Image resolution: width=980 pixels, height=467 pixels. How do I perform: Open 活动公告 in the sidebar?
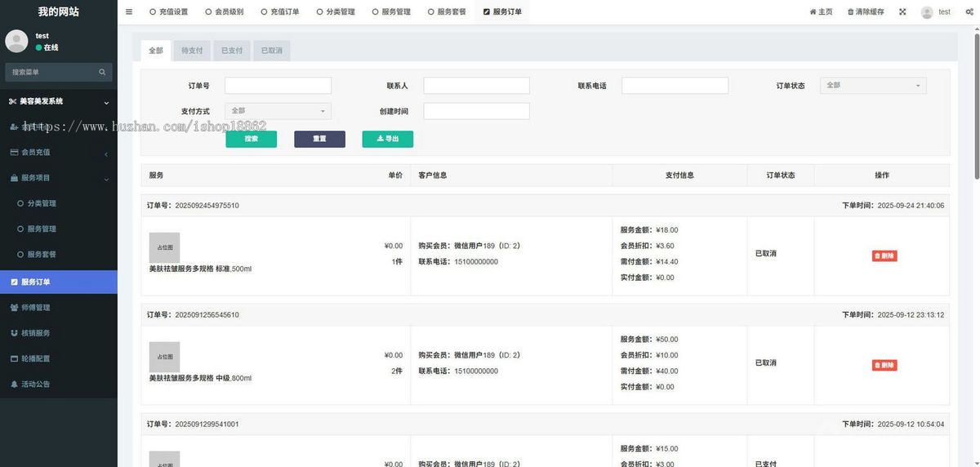coord(59,385)
